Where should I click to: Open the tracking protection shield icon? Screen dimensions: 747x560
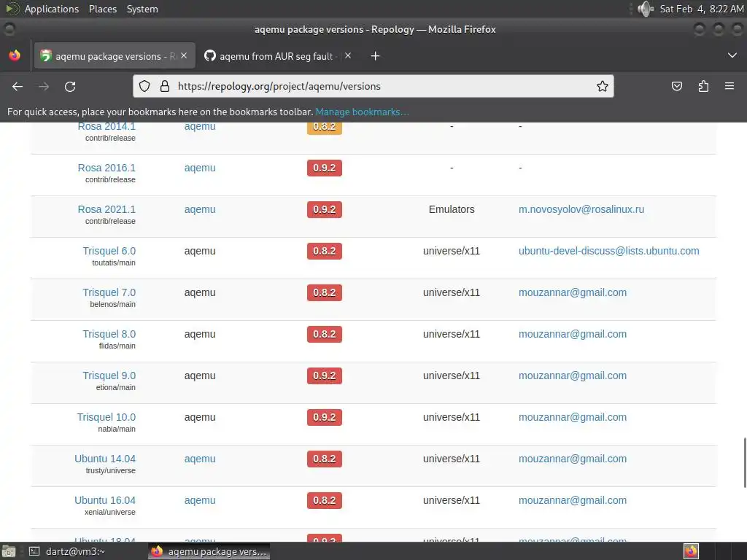pyautogui.click(x=144, y=86)
